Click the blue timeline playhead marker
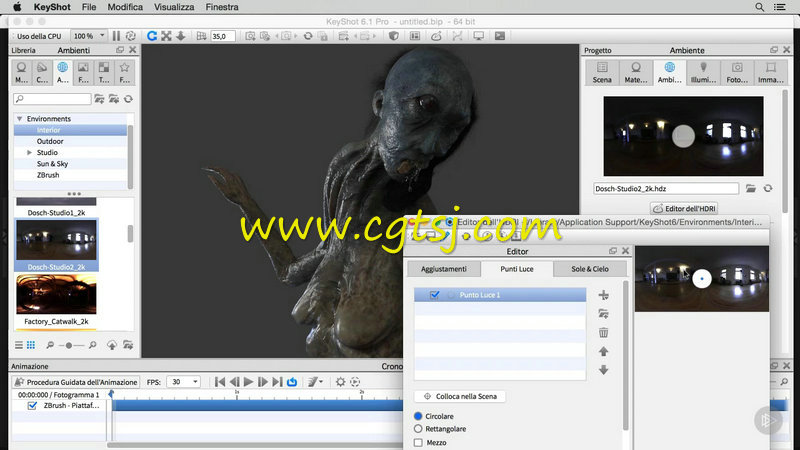 [x=111, y=394]
